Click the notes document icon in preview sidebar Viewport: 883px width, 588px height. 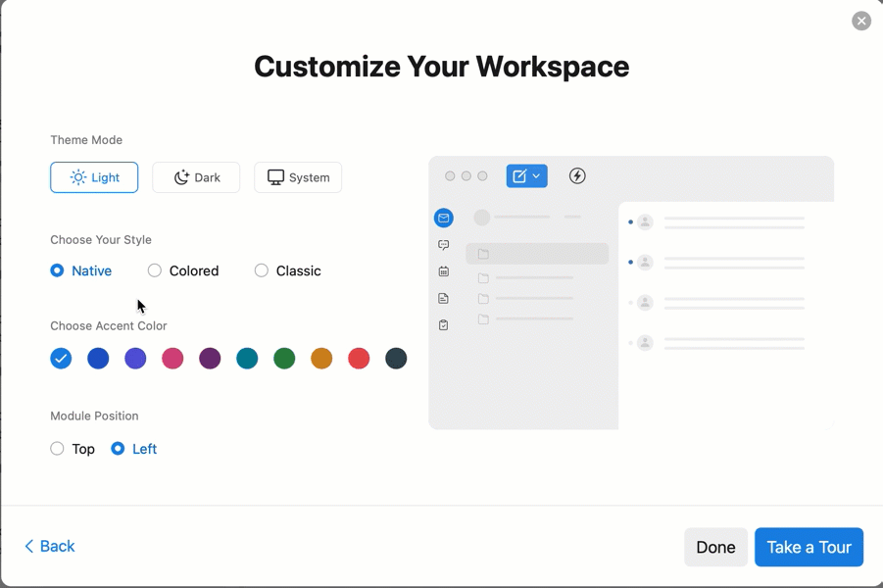[x=444, y=298]
